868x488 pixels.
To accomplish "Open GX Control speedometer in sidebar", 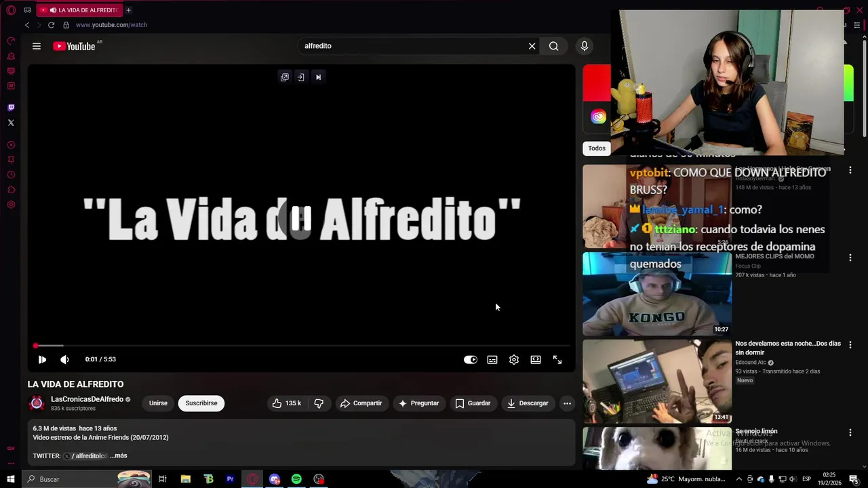I will (11, 41).
